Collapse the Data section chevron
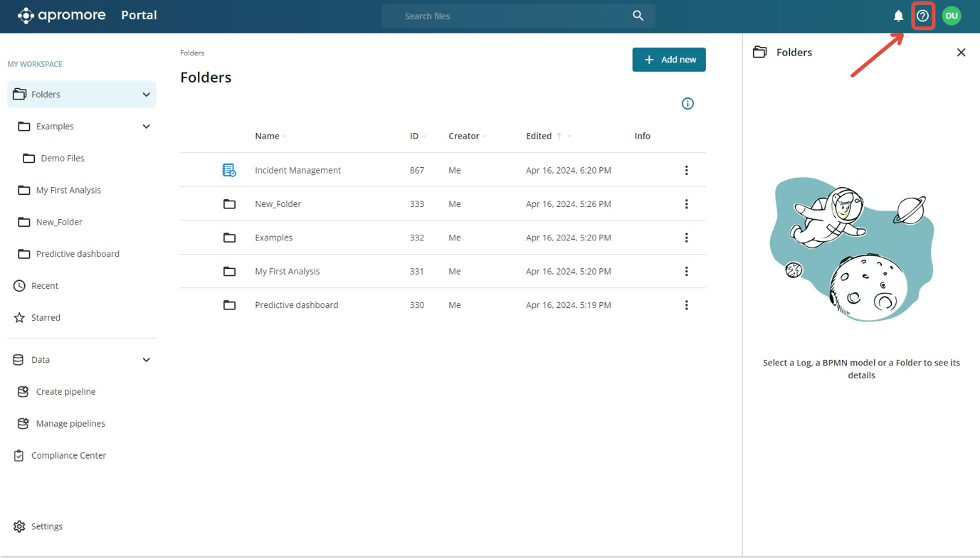The width and height of the screenshot is (980, 559). [x=146, y=360]
